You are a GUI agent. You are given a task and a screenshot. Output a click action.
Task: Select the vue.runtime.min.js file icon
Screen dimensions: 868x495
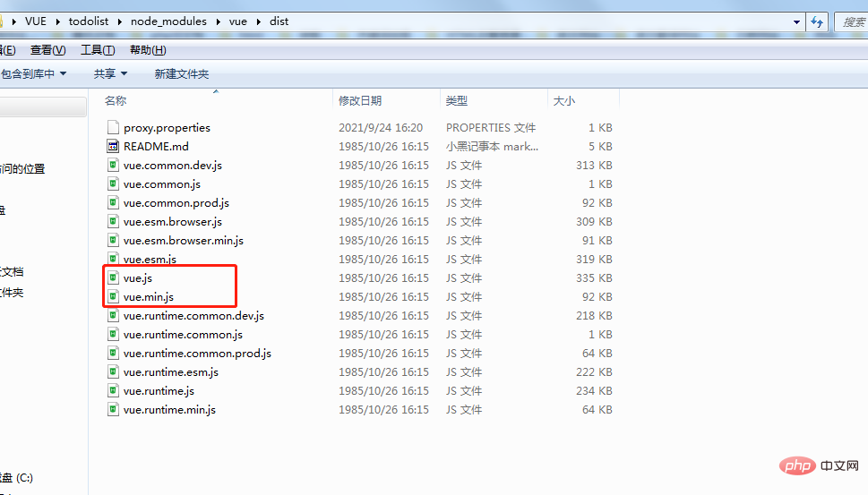(x=113, y=409)
